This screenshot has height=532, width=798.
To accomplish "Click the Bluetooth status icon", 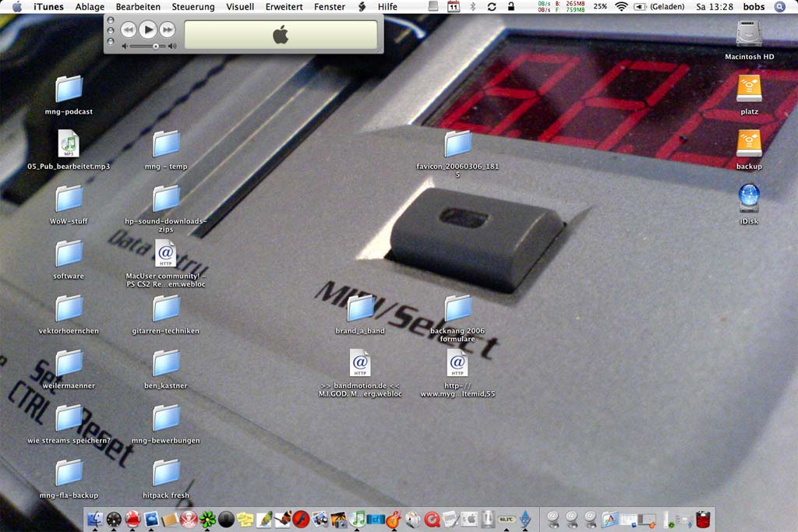I will 473,6.
